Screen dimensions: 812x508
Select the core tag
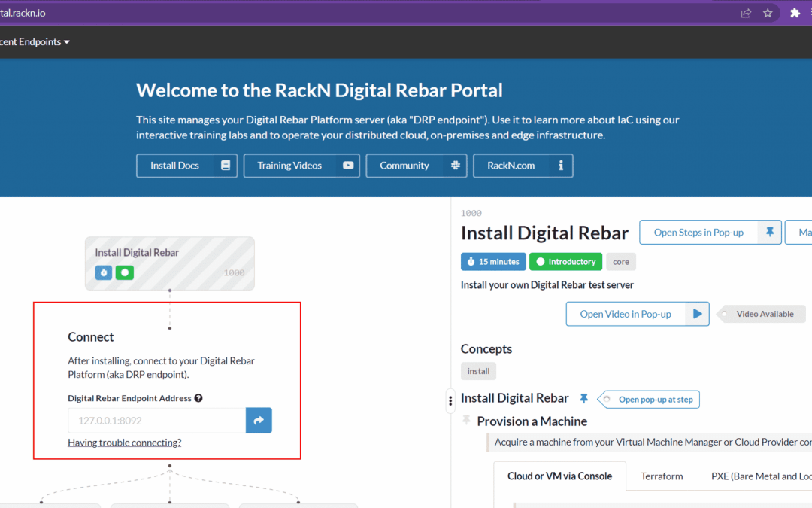click(x=621, y=262)
